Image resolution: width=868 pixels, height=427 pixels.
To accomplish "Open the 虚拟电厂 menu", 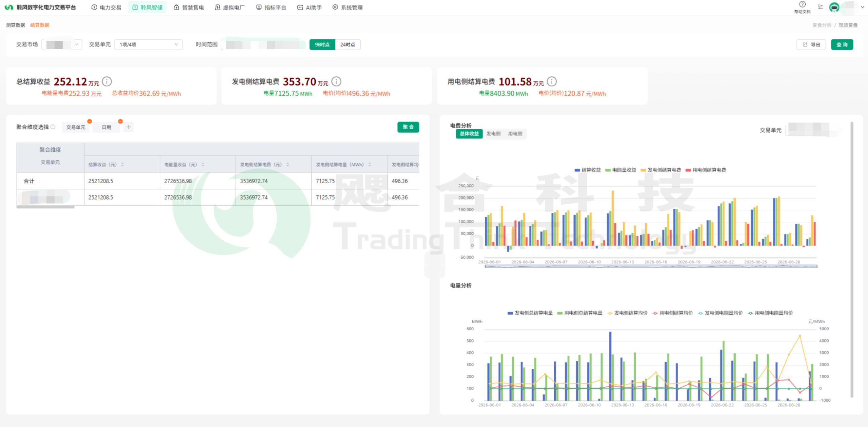I will (x=230, y=7).
